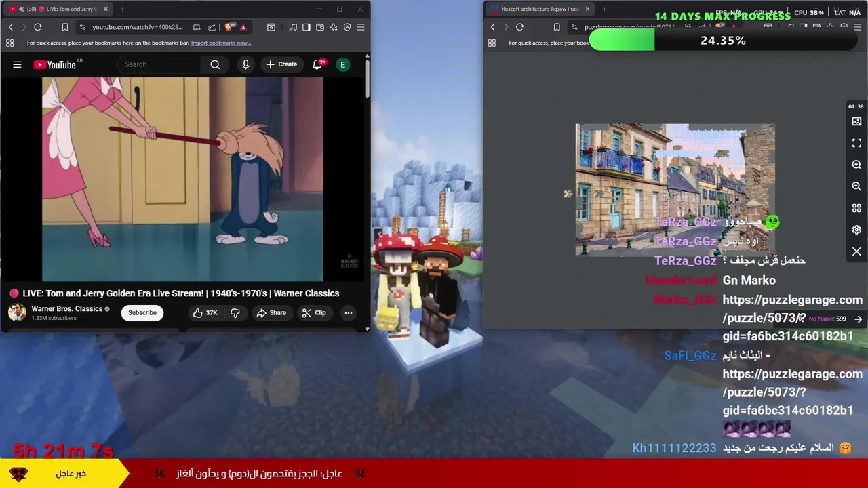Share the YouTube page from address bar
This screenshot has width=868, height=488.
click(212, 27)
